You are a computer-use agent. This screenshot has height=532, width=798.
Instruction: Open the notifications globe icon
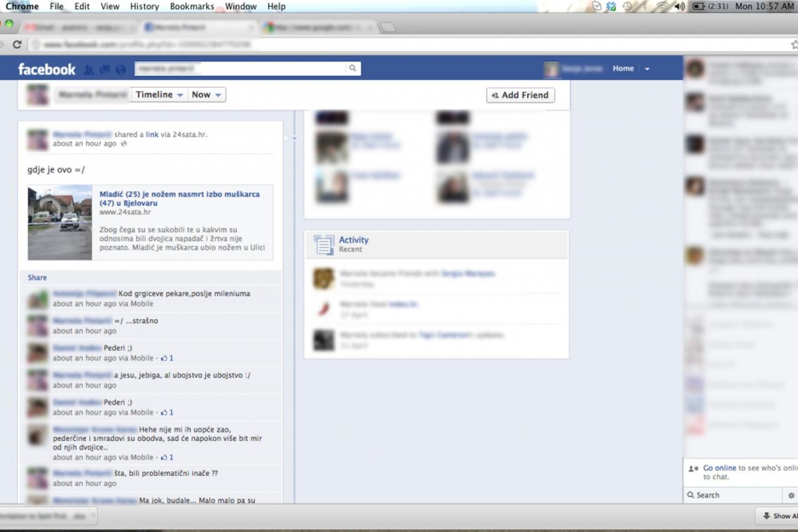coord(121,69)
